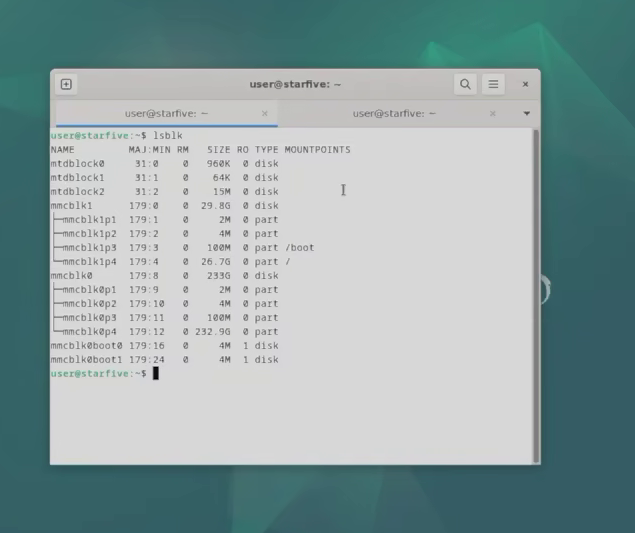Select the first user@starfive tab

point(166,114)
